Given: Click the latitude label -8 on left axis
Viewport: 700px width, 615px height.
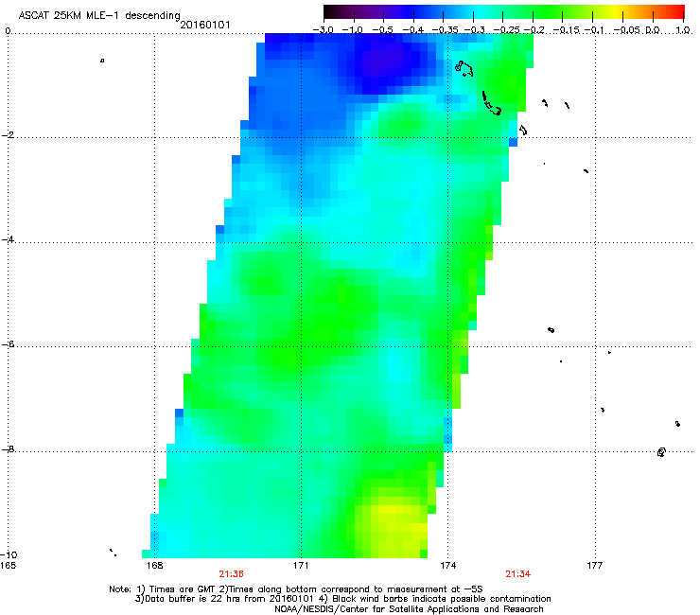Looking at the screenshot, I should coord(9,448).
